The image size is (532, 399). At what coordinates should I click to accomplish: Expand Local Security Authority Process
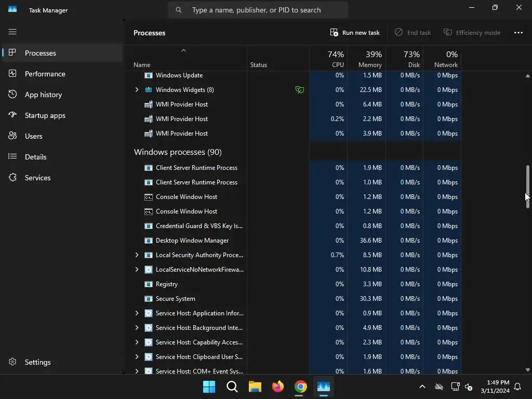coord(137,255)
